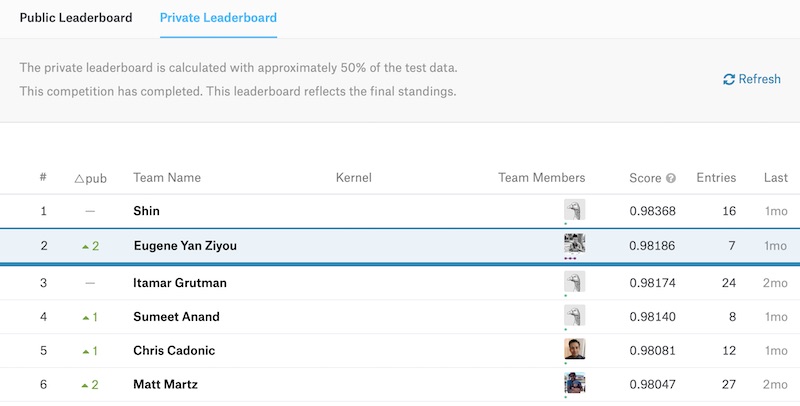Click the Score column header
This screenshot has width=800, height=406.
645,178
